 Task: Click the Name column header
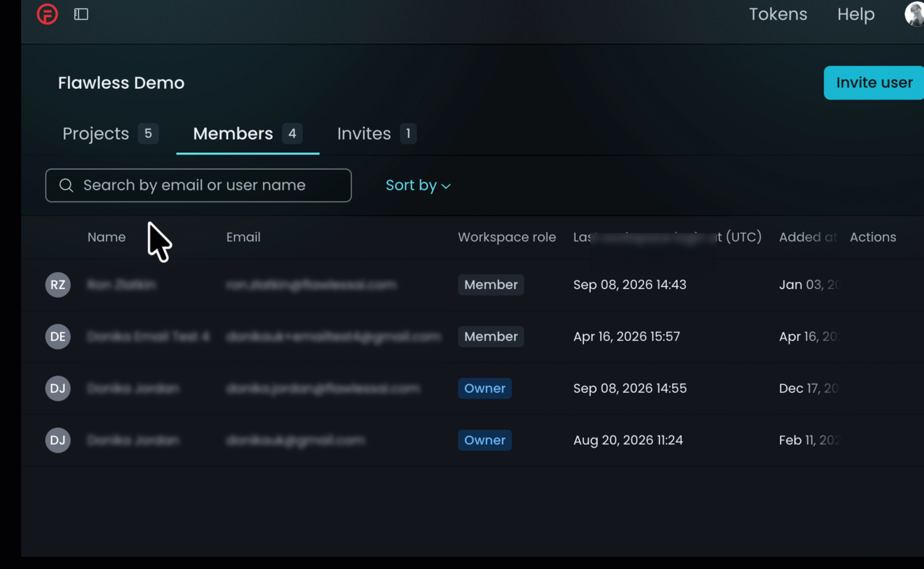tap(107, 237)
